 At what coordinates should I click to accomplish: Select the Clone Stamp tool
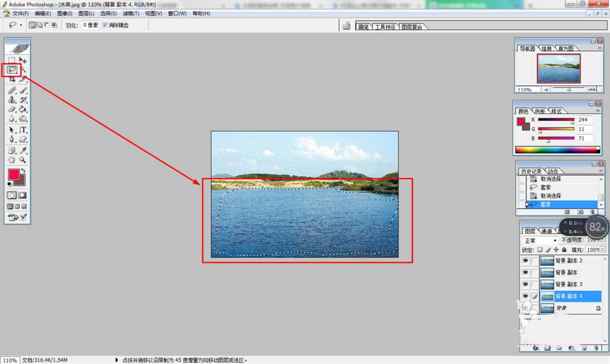click(x=12, y=99)
